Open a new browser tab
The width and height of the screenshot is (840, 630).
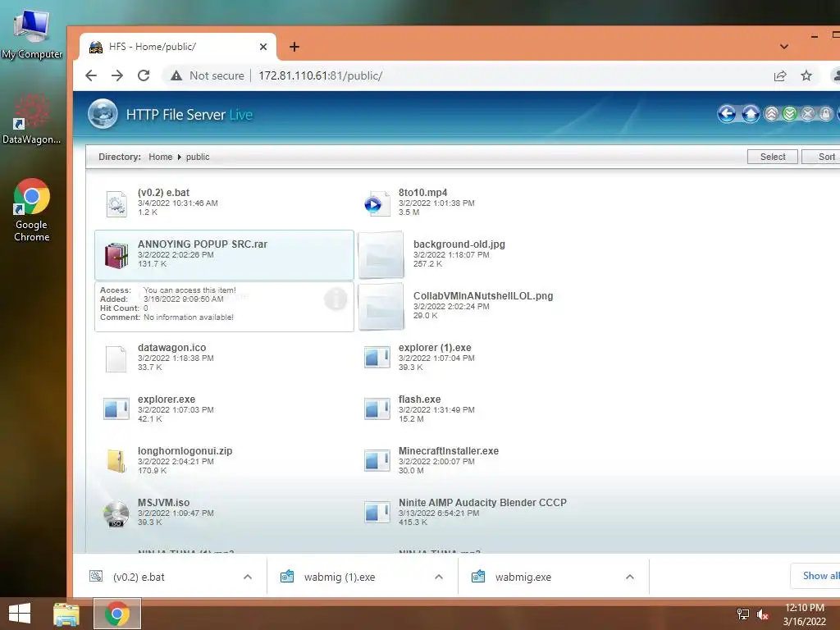tap(294, 47)
